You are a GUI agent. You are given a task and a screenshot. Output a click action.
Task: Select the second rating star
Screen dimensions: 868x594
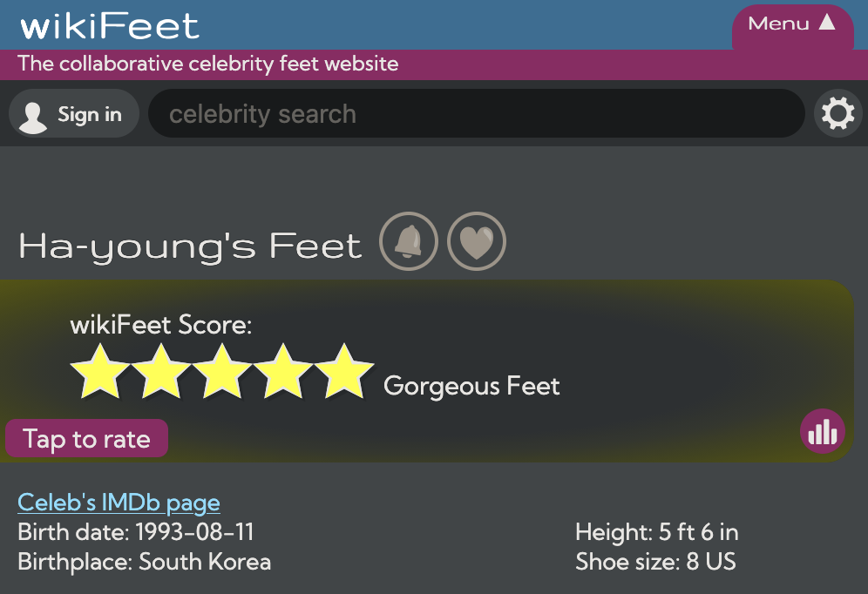tap(161, 370)
